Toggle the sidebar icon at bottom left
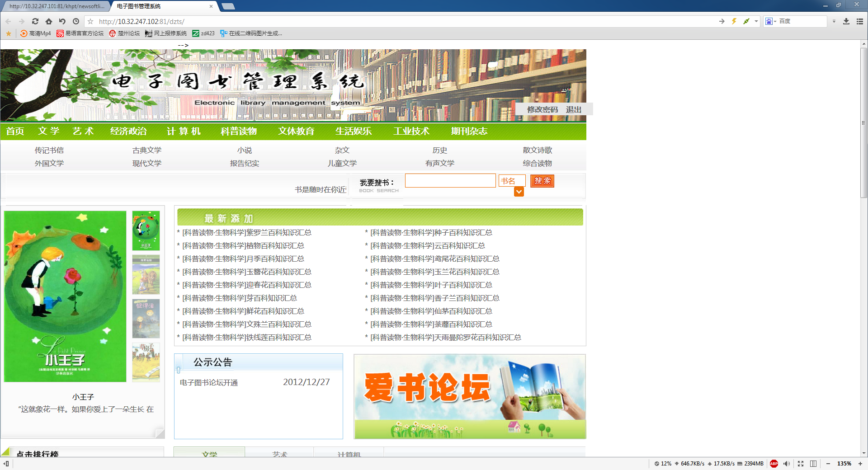This screenshot has height=470, width=868. tap(6, 464)
